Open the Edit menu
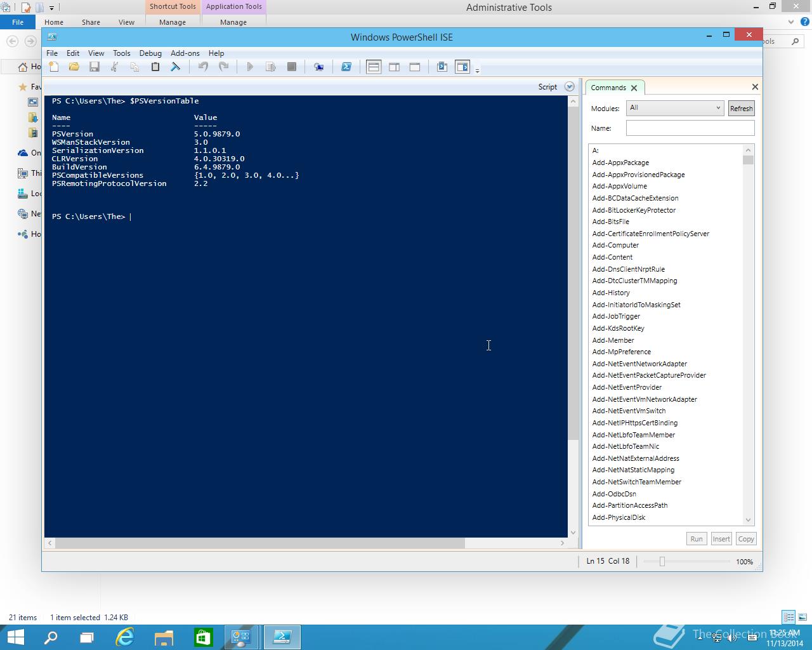 coord(73,53)
